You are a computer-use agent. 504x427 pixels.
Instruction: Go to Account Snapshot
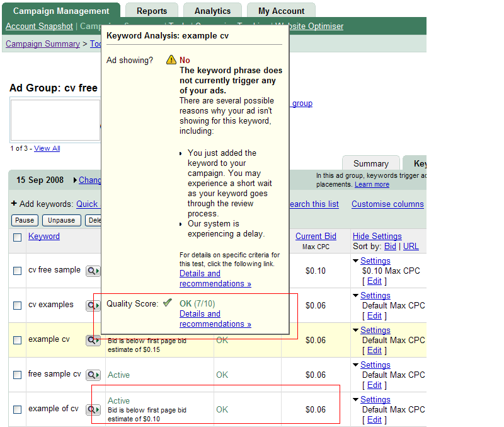point(39,26)
